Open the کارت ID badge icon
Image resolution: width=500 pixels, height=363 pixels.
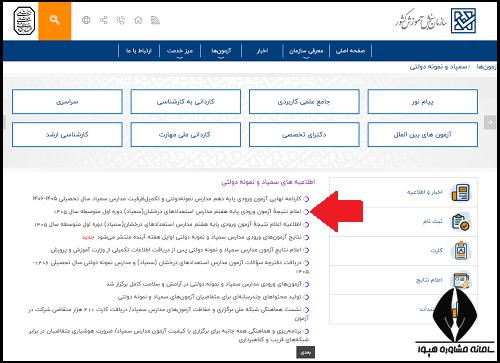click(460, 251)
